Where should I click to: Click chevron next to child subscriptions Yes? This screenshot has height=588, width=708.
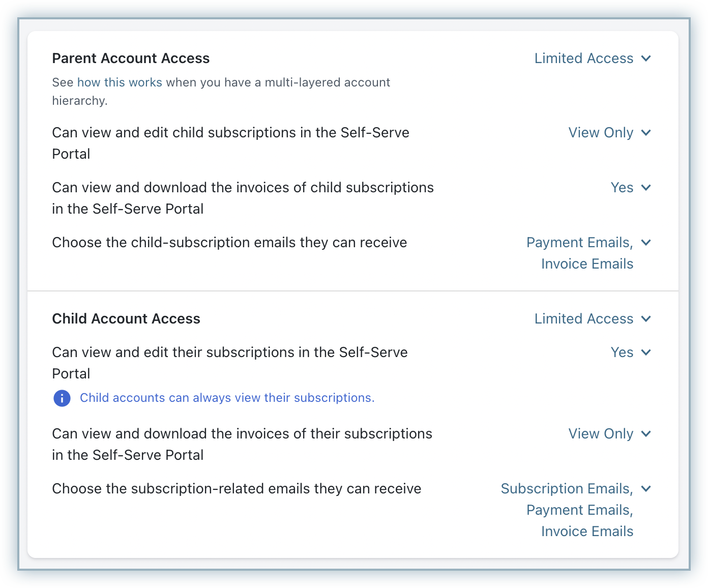tap(646, 352)
